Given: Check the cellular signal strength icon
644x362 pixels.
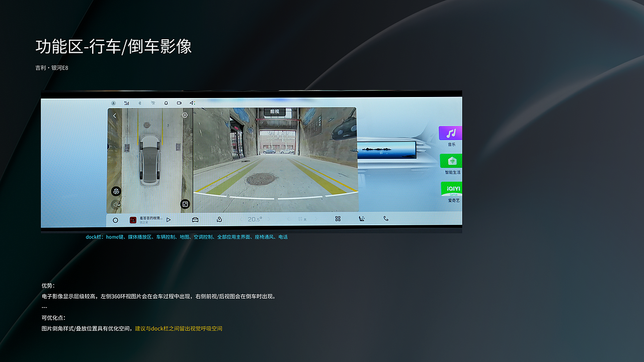Looking at the screenshot, I should point(126,103).
